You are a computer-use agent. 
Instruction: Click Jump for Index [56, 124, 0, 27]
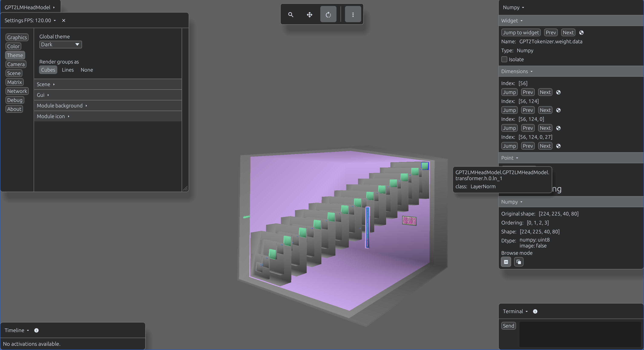click(509, 146)
